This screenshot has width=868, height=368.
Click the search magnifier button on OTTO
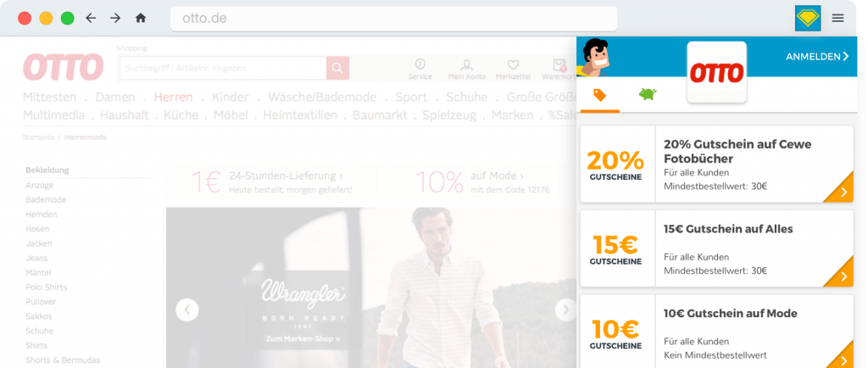click(337, 68)
